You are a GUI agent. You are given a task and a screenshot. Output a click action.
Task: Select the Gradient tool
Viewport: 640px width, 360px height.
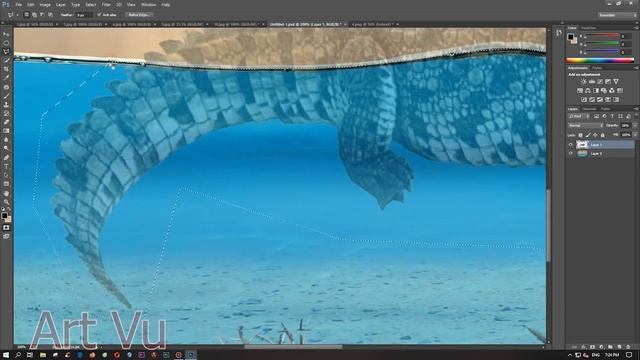click(x=6, y=131)
